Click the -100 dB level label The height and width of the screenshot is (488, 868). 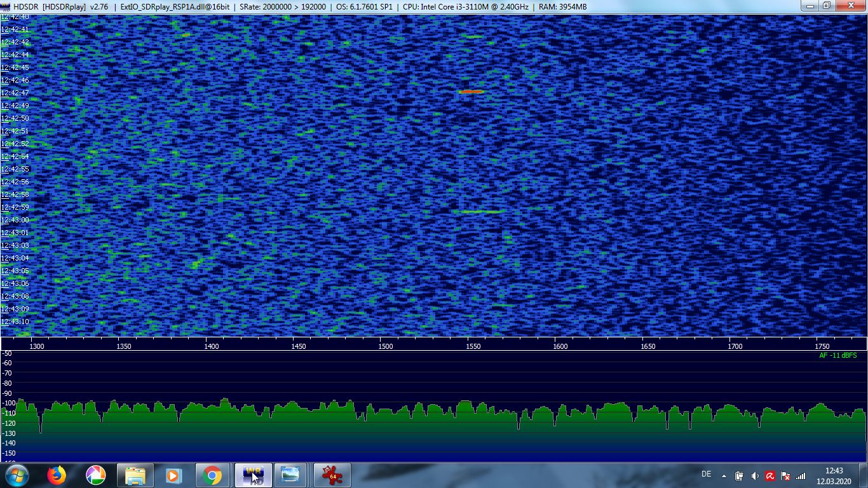[x=8, y=403]
